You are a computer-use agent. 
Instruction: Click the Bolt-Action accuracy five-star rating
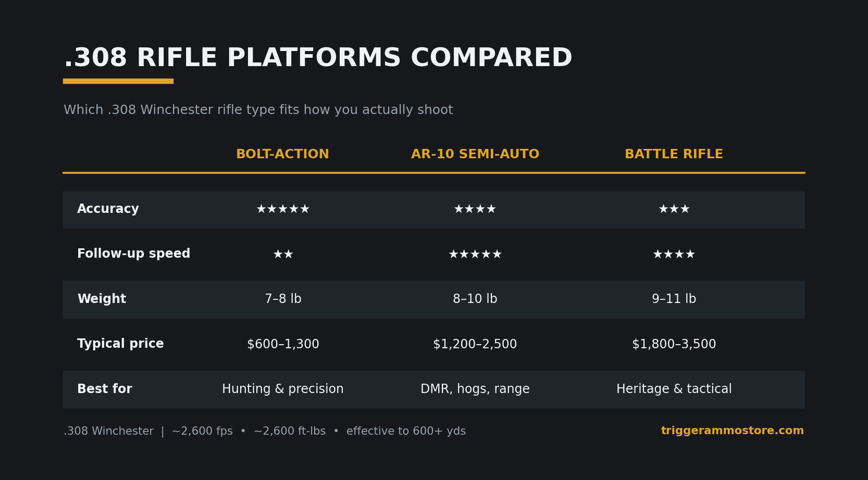coord(283,209)
